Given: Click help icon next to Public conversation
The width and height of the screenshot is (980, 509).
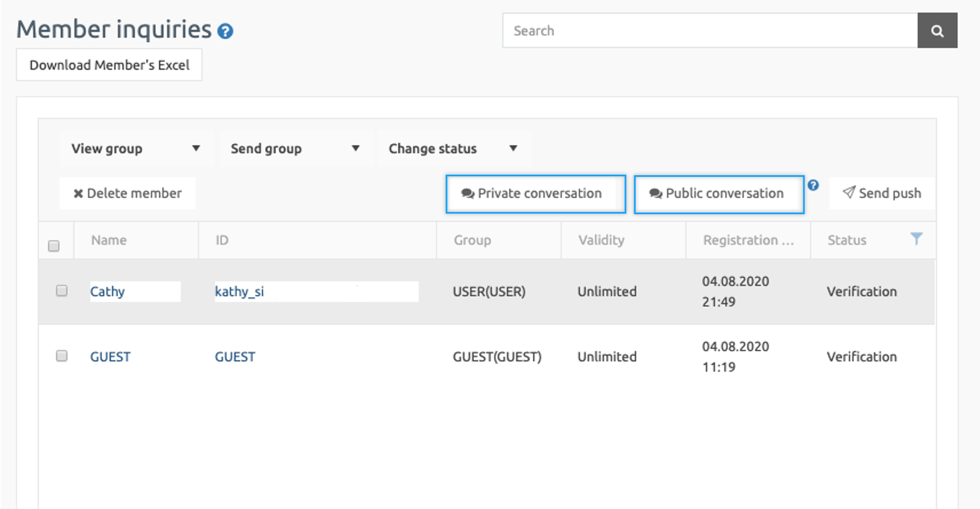Looking at the screenshot, I should [x=813, y=185].
